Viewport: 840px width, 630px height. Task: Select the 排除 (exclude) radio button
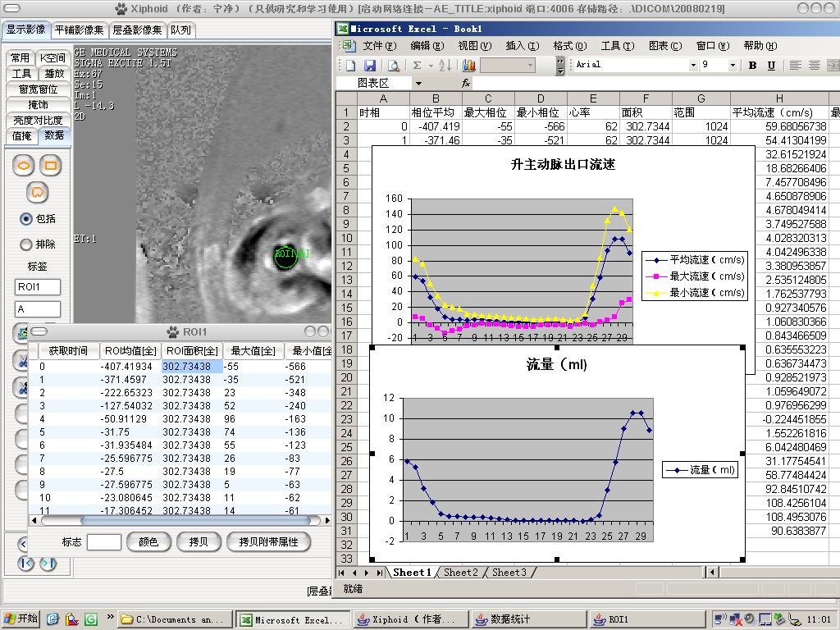[x=25, y=244]
